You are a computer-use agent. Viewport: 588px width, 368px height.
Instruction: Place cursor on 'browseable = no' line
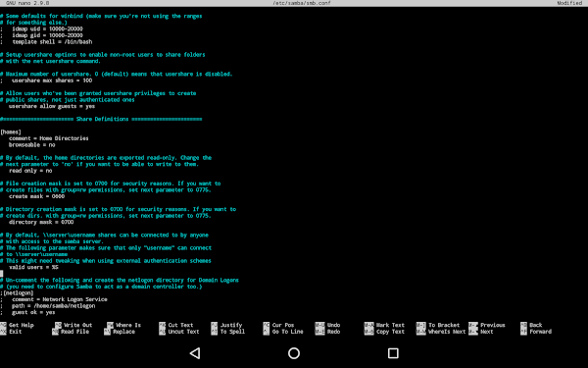[32, 144]
